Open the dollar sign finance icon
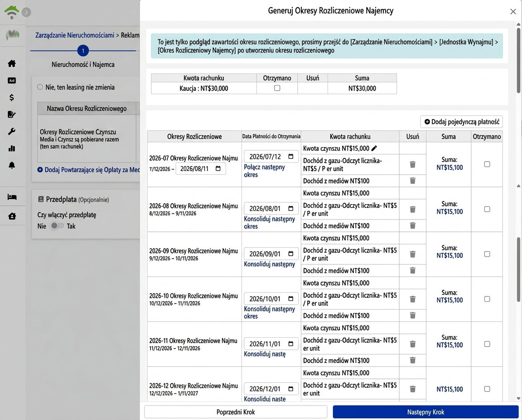The image size is (522, 420). pyautogui.click(x=12, y=97)
